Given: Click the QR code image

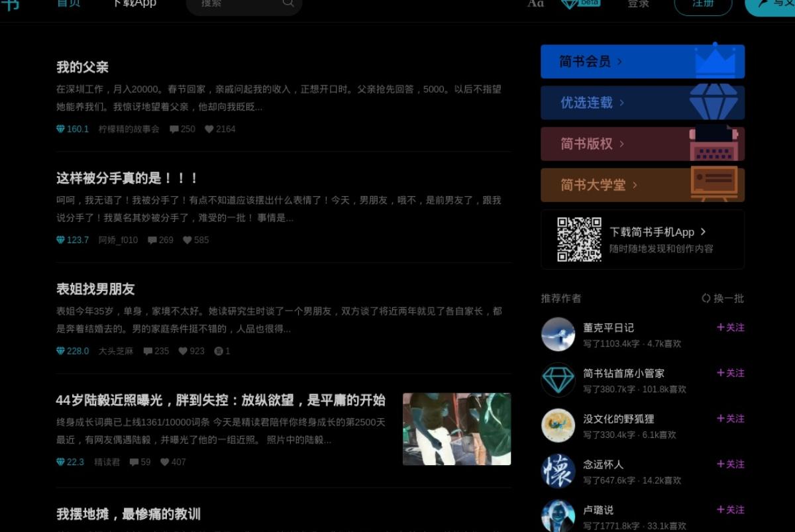Looking at the screenshot, I should click(579, 239).
